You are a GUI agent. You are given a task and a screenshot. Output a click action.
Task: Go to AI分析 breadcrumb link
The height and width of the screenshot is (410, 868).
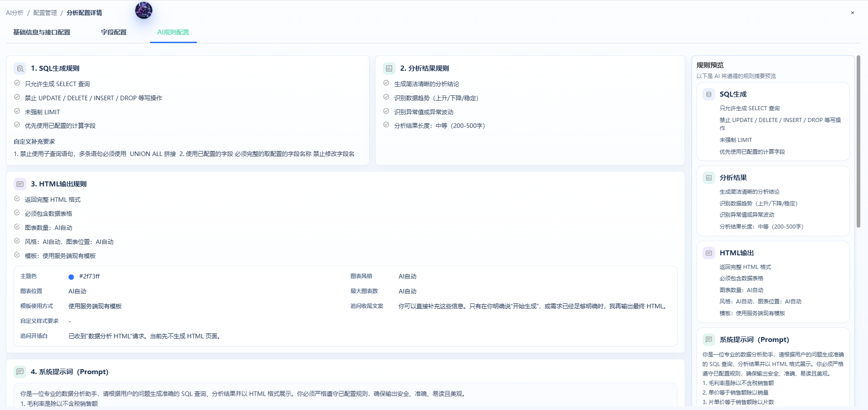pyautogui.click(x=15, y=13)
